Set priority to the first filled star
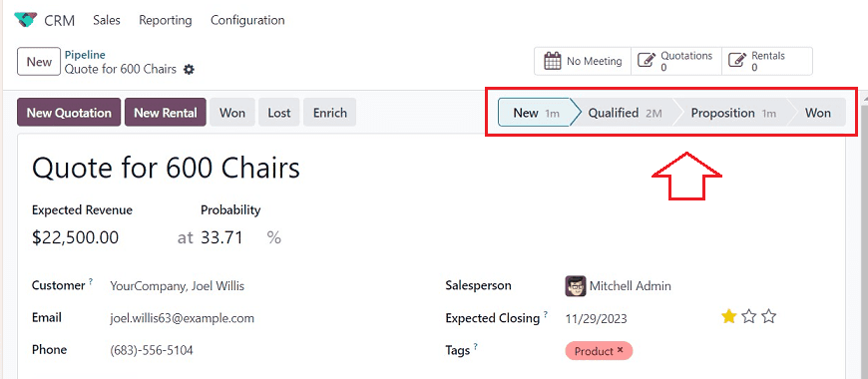Screen dimensions: 868x379 728,316
